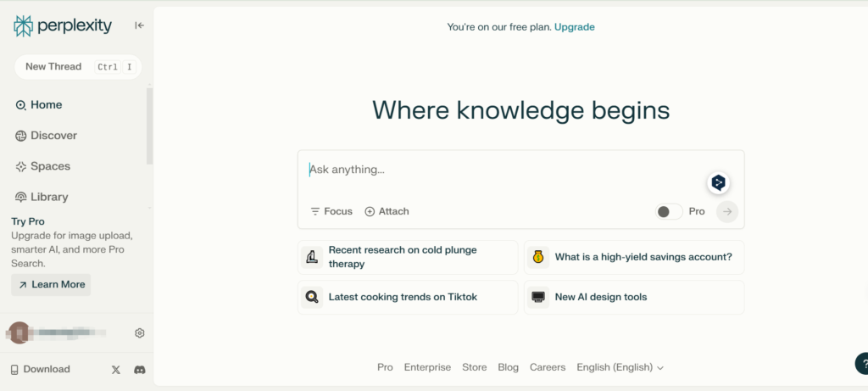Click Learn More about Pro
This screenshot has height=391, width=868.
pos(51,285)
